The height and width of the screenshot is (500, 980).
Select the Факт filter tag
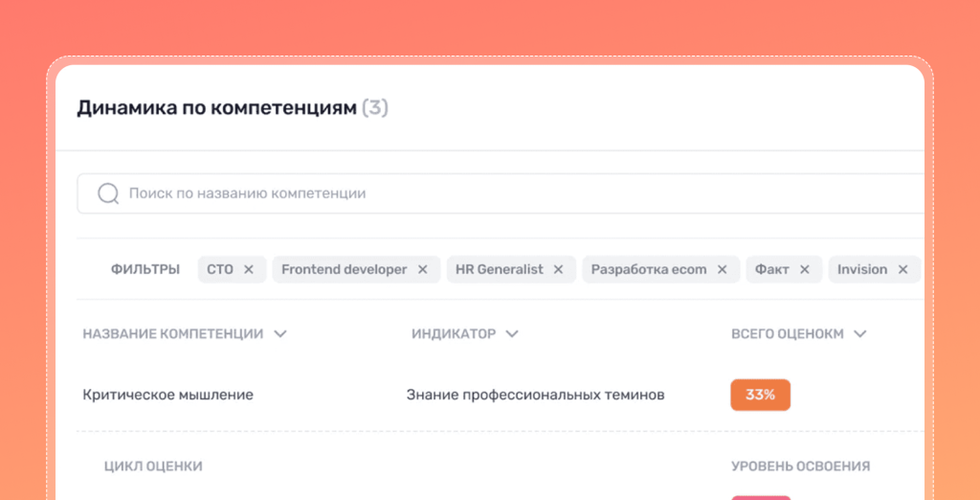tap(785, 270)
